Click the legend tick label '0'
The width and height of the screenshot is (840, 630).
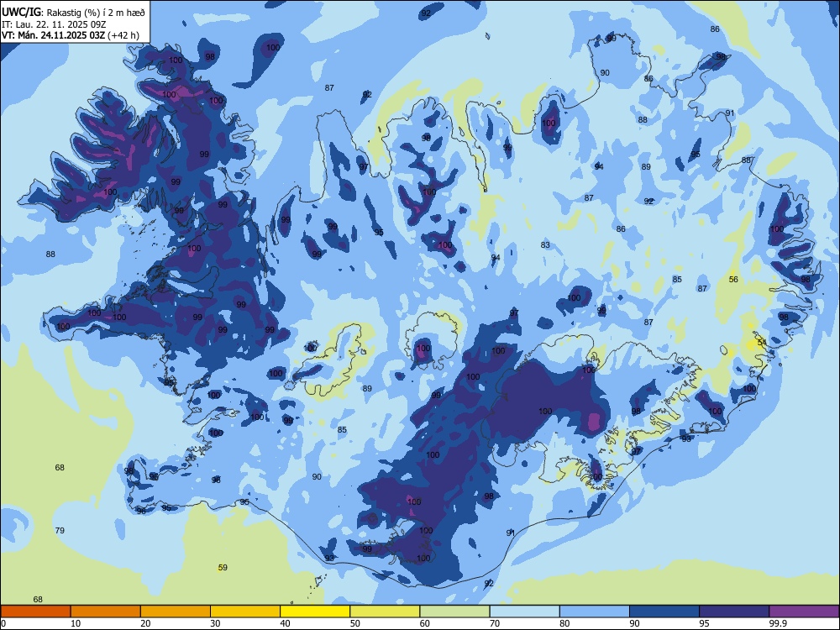(x=3, y=623)
